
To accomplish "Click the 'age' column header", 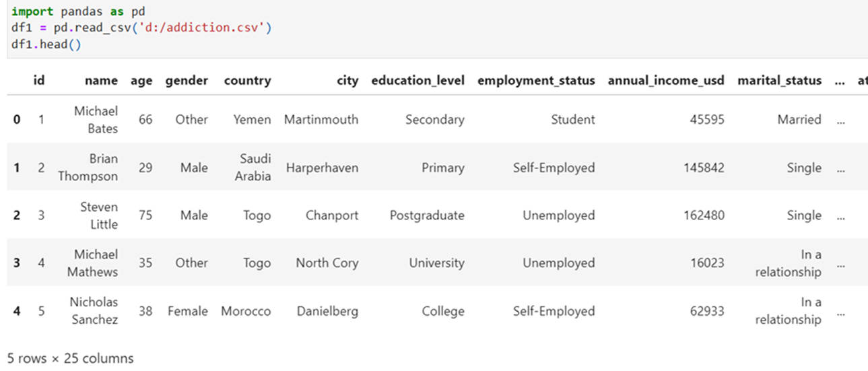I will click(141, 81).
